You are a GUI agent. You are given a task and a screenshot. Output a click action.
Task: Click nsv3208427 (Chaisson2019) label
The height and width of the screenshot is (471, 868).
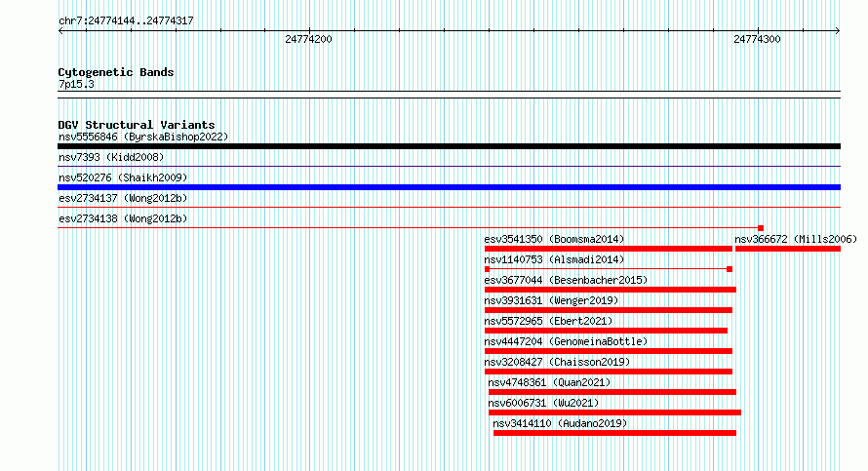coord(557,362)
